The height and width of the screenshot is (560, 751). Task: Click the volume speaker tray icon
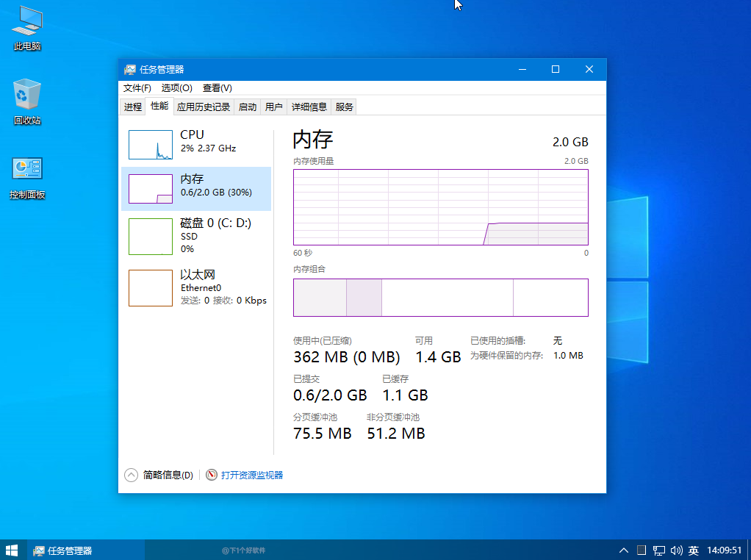pos(677,550)
